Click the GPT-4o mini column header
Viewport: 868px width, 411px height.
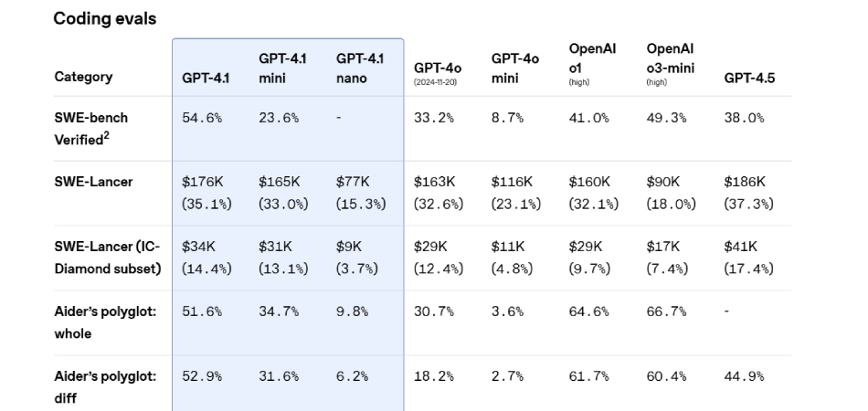click(x=514, y=68)
